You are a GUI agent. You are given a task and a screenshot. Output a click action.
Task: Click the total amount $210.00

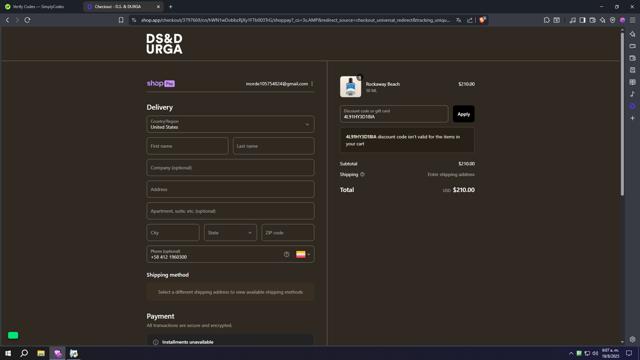click(x=464, y=190)
